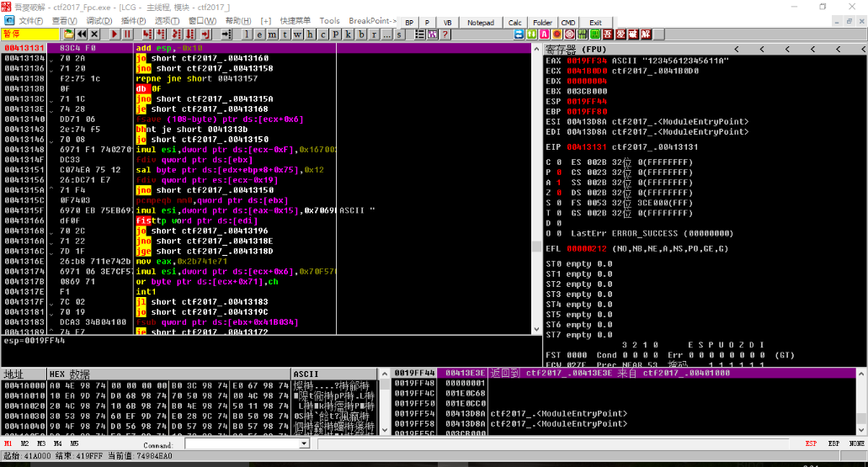The width and height of the screenshot is (868, 467).
Task: Click the red Pause execution icon
Action: coord(126,34)
